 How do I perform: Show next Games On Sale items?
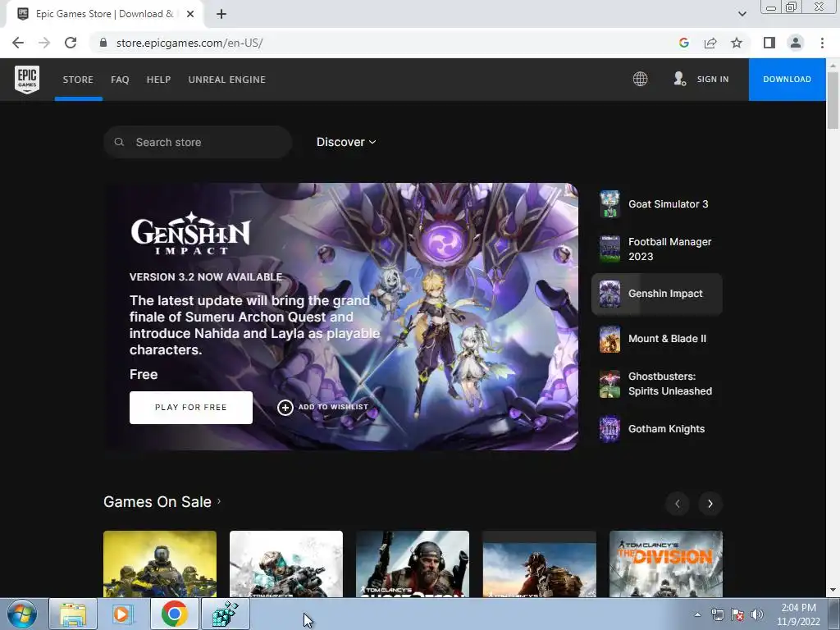click(x=710, y=504)
